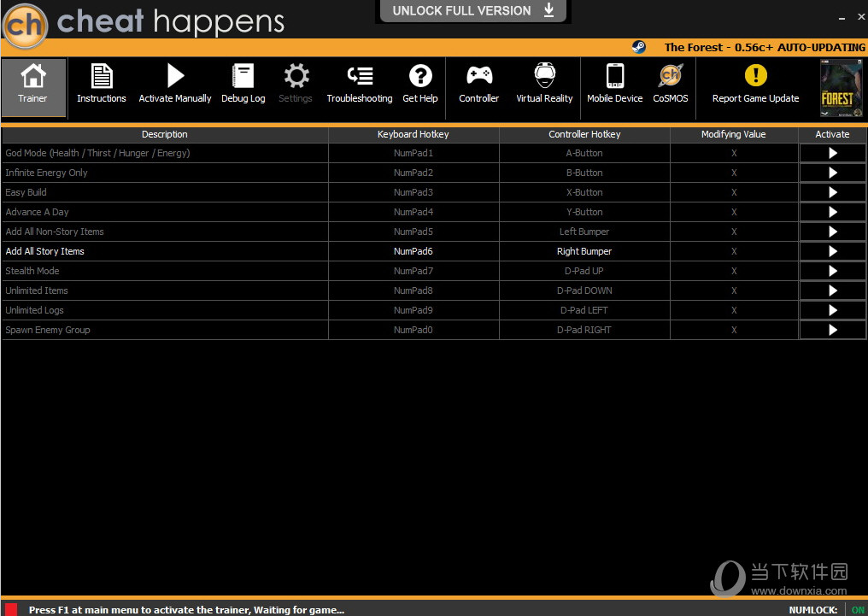Viewport: 868px width, 616px height.
Task: Activate Add All Non-Story Items cheat
Action: 833,232
